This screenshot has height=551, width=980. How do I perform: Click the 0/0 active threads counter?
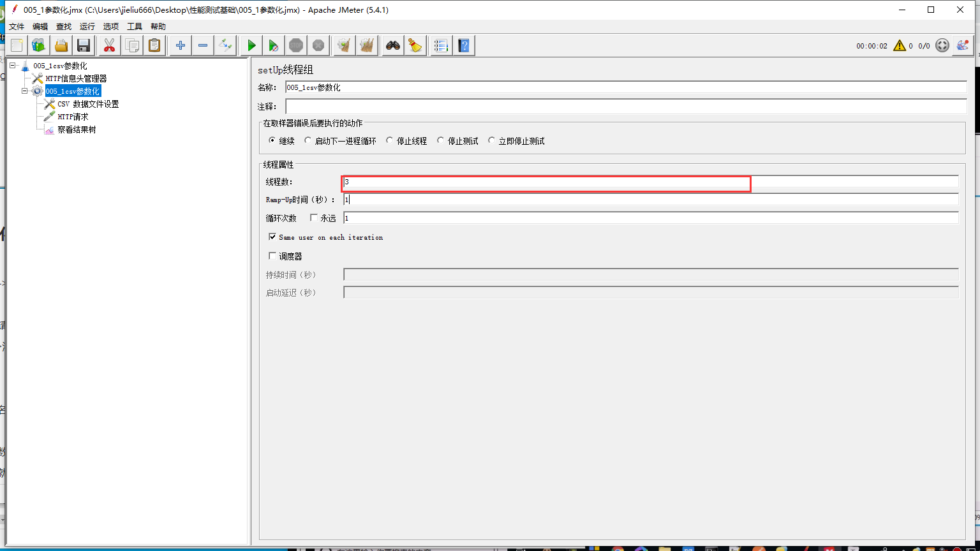click(924, 46)
